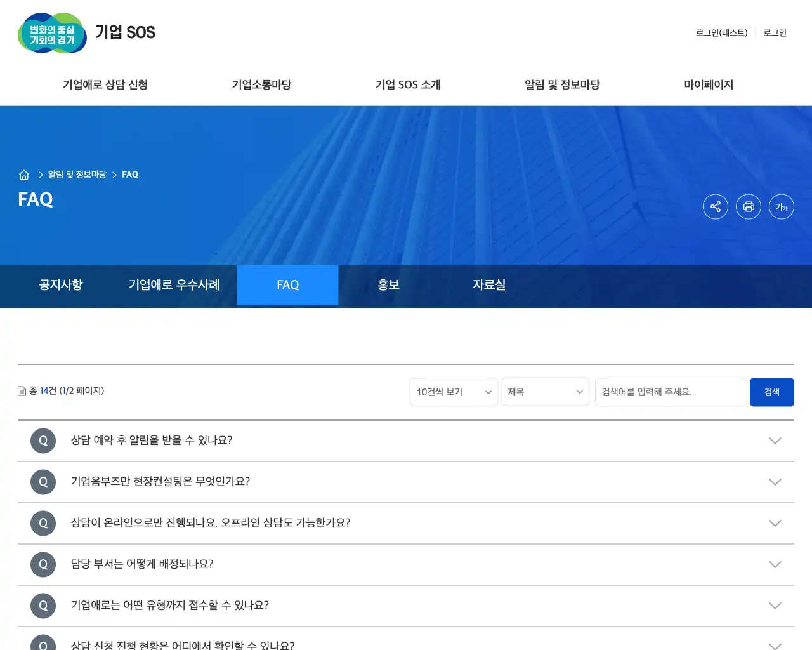Viewport: 812px width, 650px height.
Task: Open the font size adjustment (가가) icon
Action: (781, 206)
